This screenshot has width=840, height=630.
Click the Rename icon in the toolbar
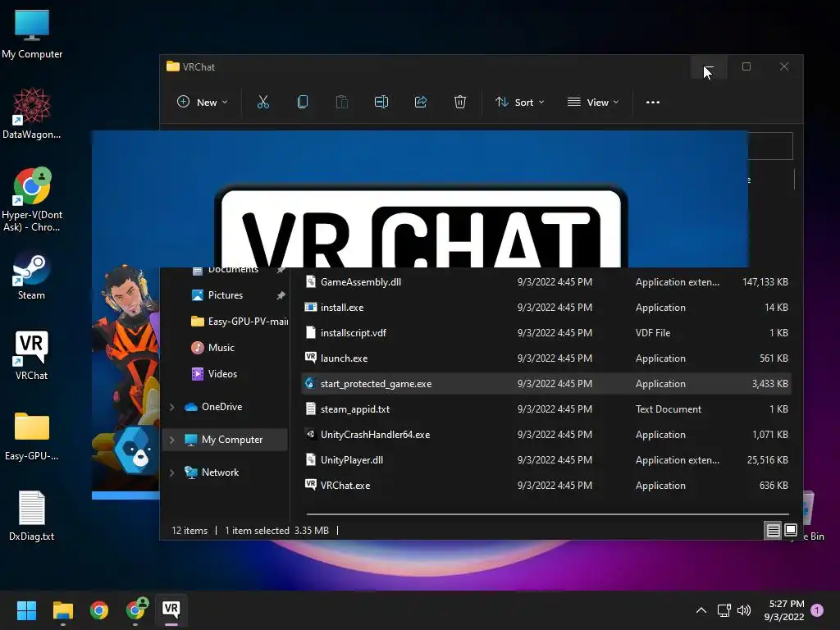coord(381,103)
